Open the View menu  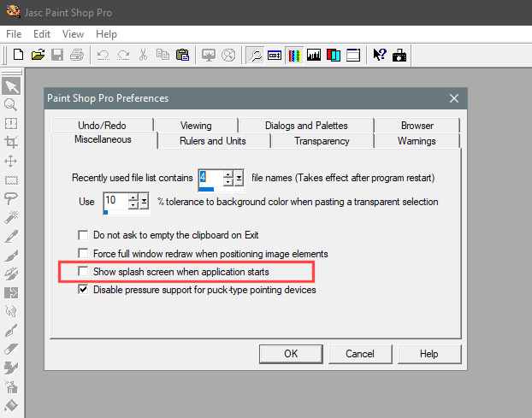click(73, 34)
